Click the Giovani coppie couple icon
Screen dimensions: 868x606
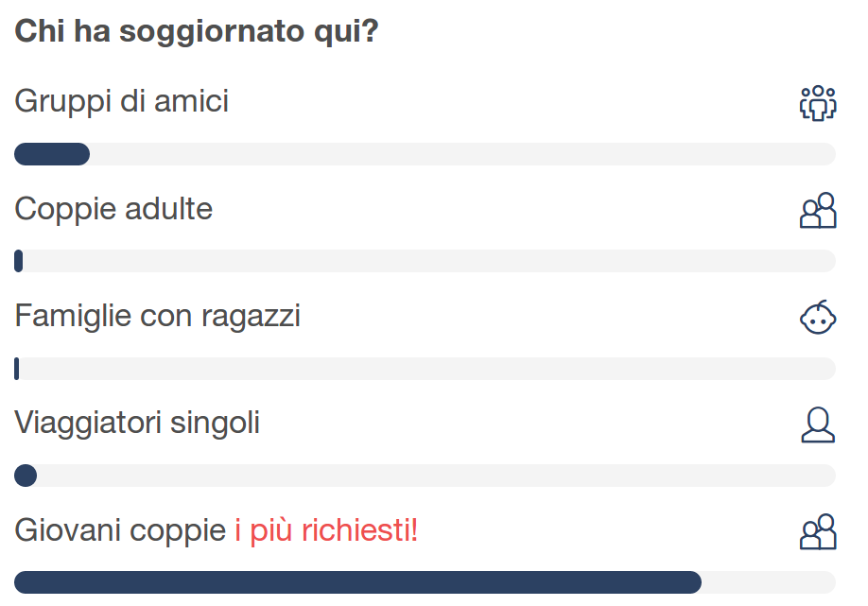818,532
